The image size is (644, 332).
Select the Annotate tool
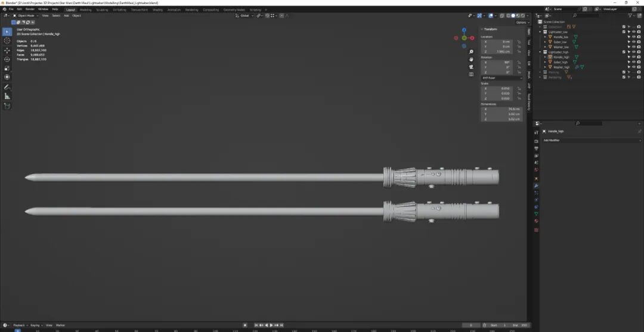(7, 87)
